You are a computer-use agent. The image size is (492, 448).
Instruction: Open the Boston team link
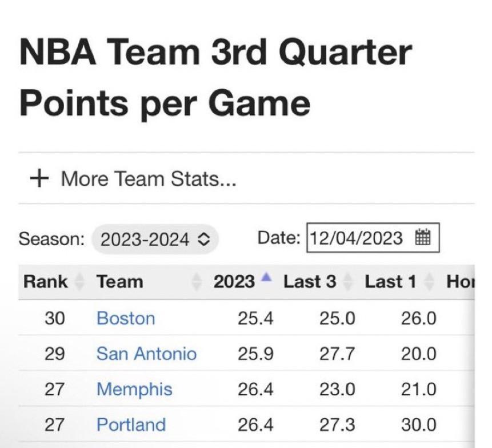pos(126,318)
